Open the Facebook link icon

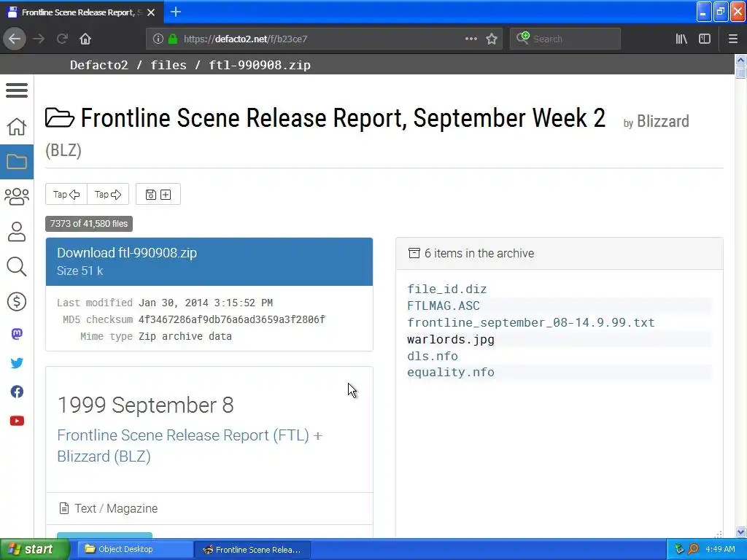coord(17,392)
